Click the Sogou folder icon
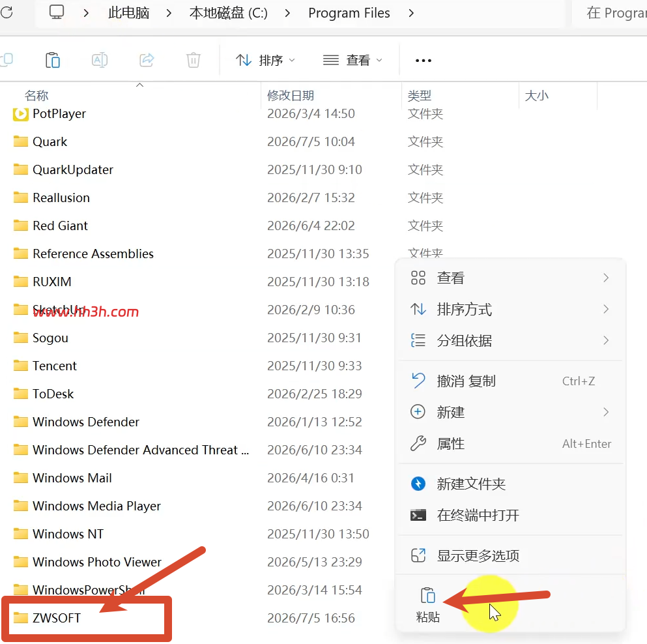The image size is (647, 644). click(21, 338)
